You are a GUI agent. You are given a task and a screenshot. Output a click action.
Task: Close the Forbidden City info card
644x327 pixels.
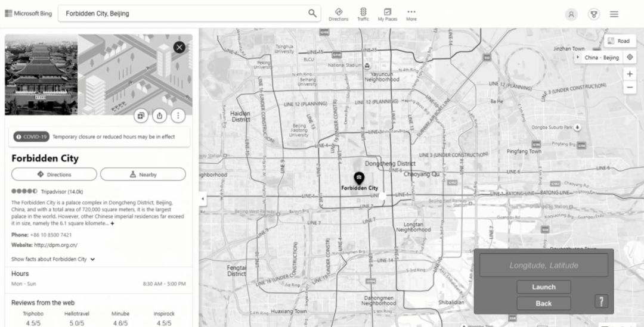[179, 47]
